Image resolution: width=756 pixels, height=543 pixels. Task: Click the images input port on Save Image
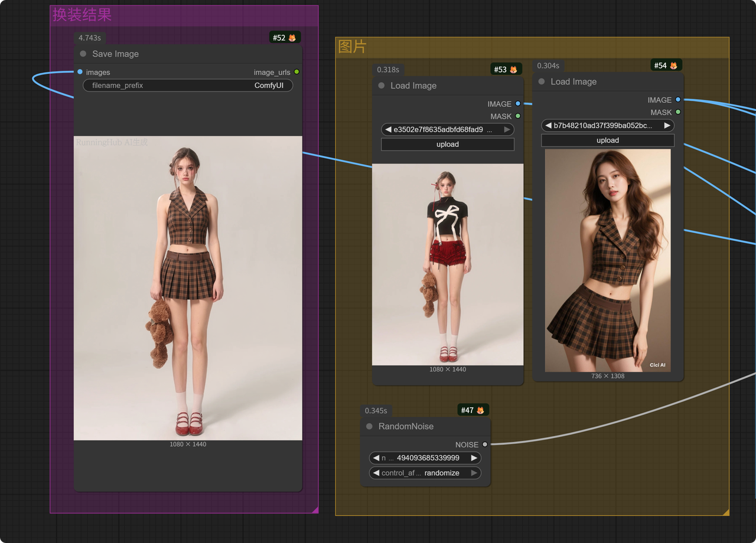tap(80, 72)
